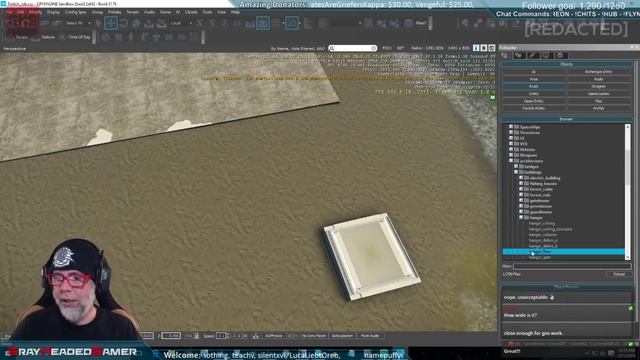Open the Modify menu
The width and height of the screenshot is (640, 360).
point(35,12)
